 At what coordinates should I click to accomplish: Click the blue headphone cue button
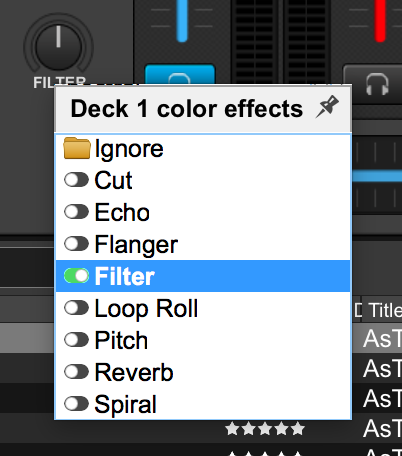[180, 75]
